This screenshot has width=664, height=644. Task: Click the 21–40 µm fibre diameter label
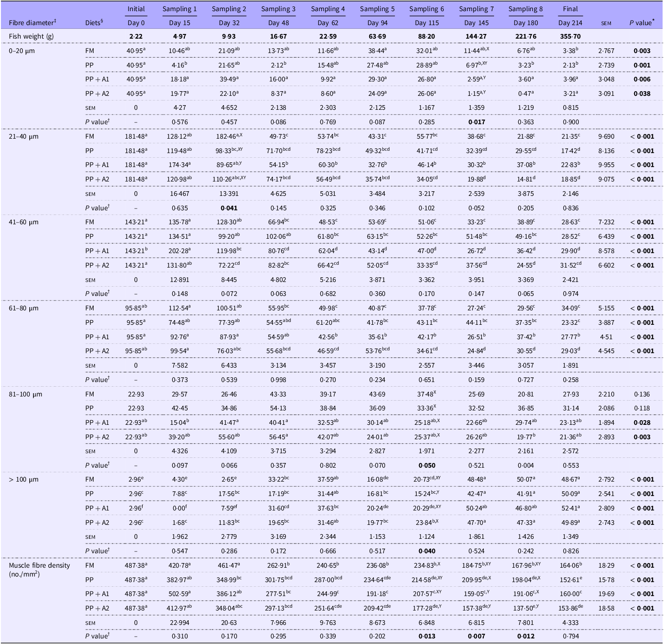(23, 136)
